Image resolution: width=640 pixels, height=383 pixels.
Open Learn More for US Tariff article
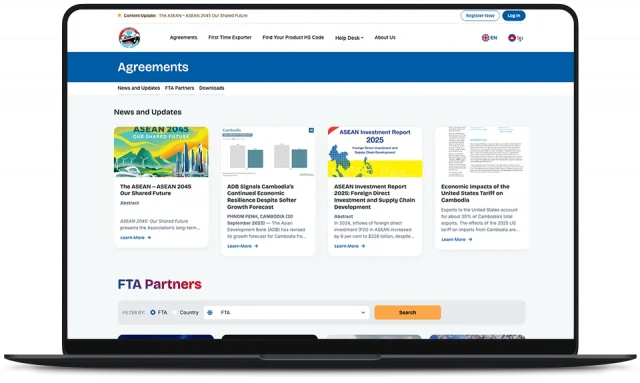456,240
